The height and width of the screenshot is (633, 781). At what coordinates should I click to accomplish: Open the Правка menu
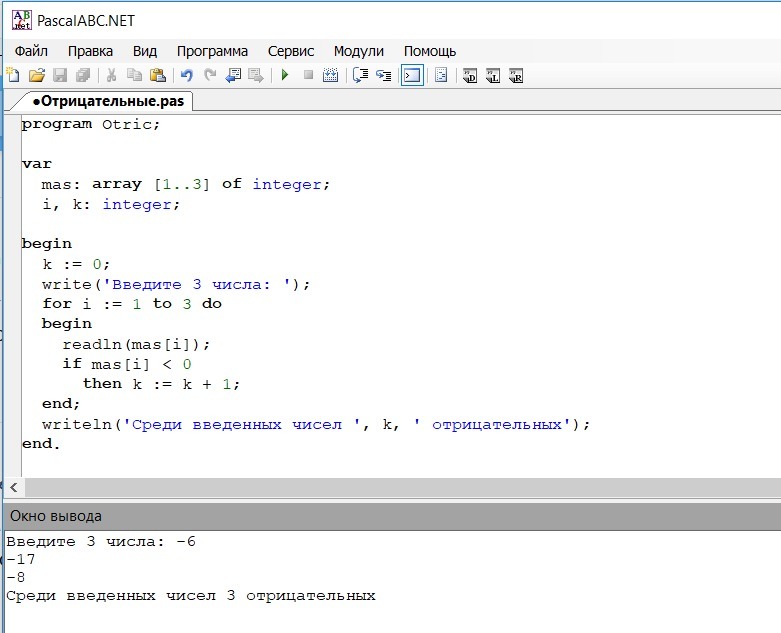click(90, 51)
